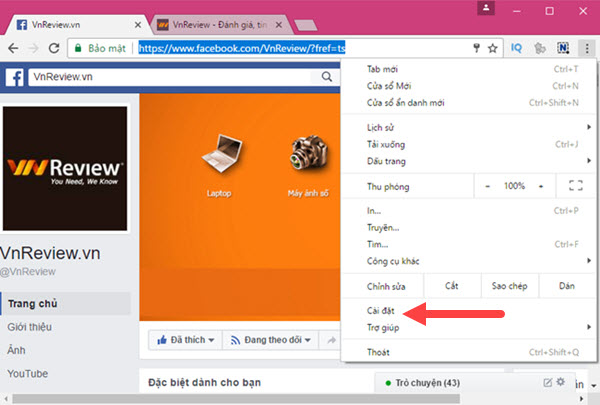Select Cửa sổ Mới from the menu

[x=468, y=86]
